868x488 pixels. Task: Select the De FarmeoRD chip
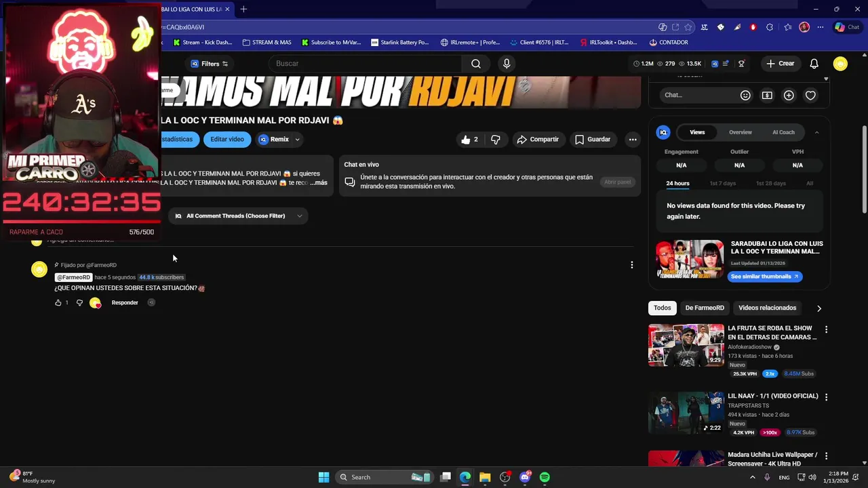pyautogui.click(x=705, y=308)
